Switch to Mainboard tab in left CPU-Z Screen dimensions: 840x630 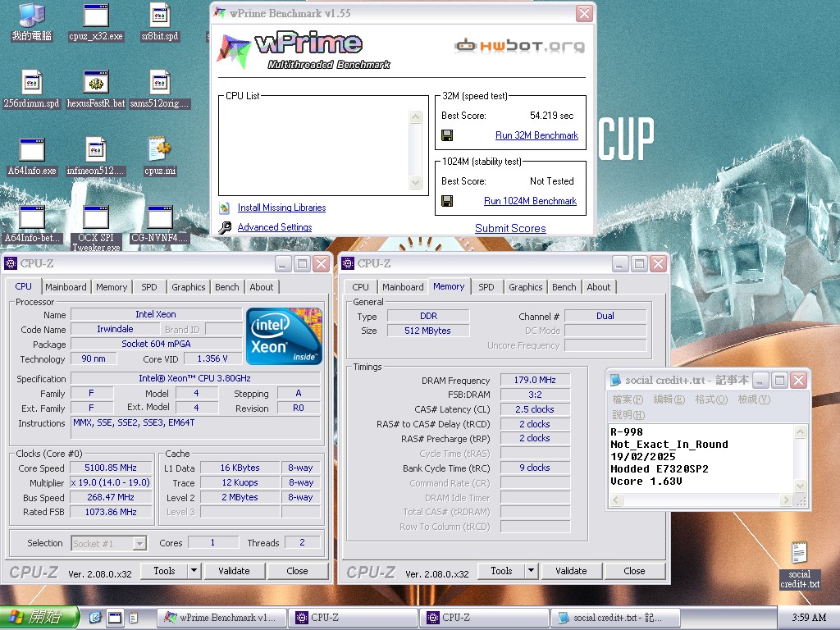point(66,287)
